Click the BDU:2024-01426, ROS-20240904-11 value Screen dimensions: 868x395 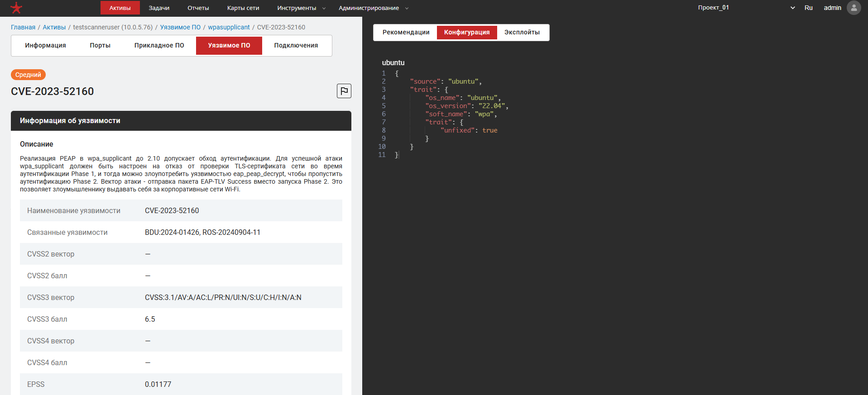tap(202, 232)
